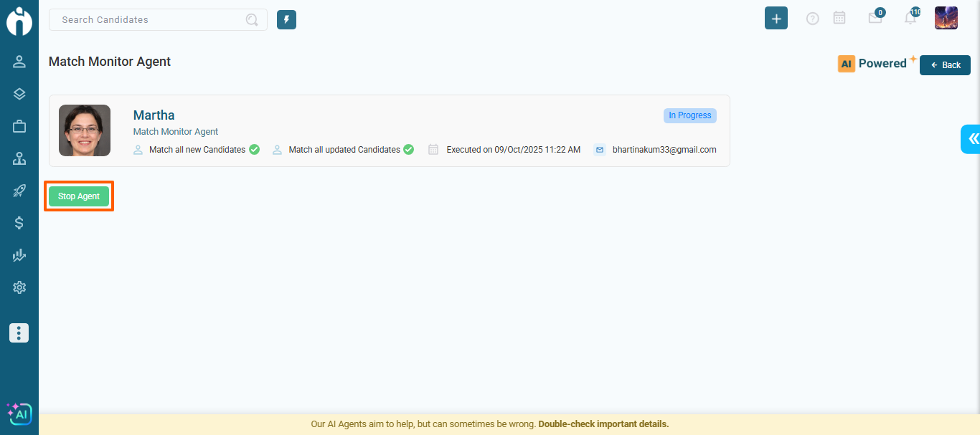
Task: Open the rocket icon in sidebar
Action: 19,191
